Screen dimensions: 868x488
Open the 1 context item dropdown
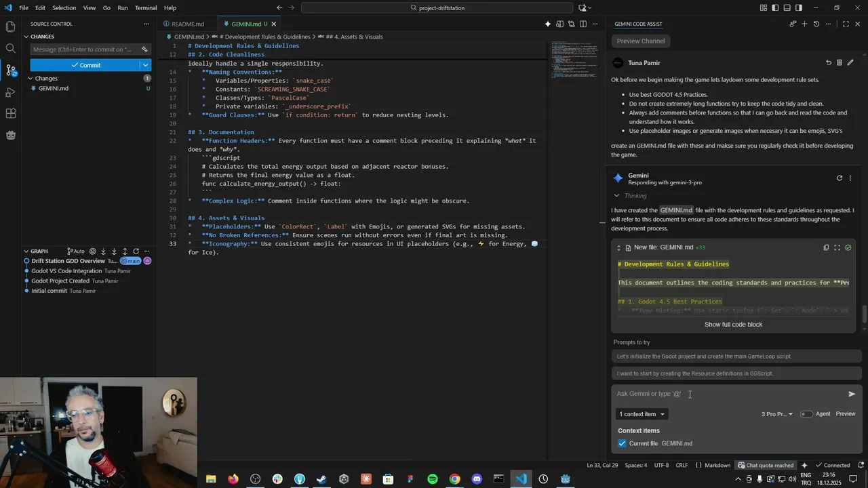pyautogui.click(x=642, y=414)
